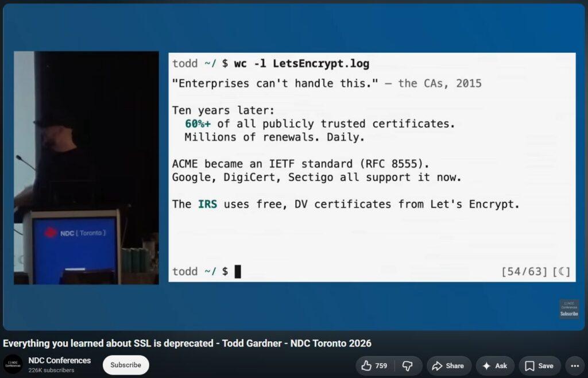Like the video with 759 likes
588x378 pixels.
[x=374, y=365]
